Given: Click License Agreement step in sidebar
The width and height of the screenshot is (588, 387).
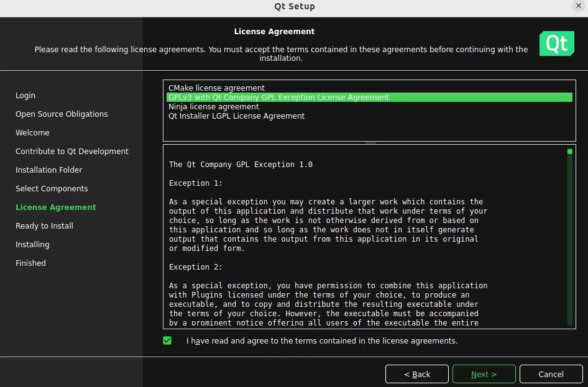Looking at the screenshot, I should pyautogui.click(x=56, y=207).
